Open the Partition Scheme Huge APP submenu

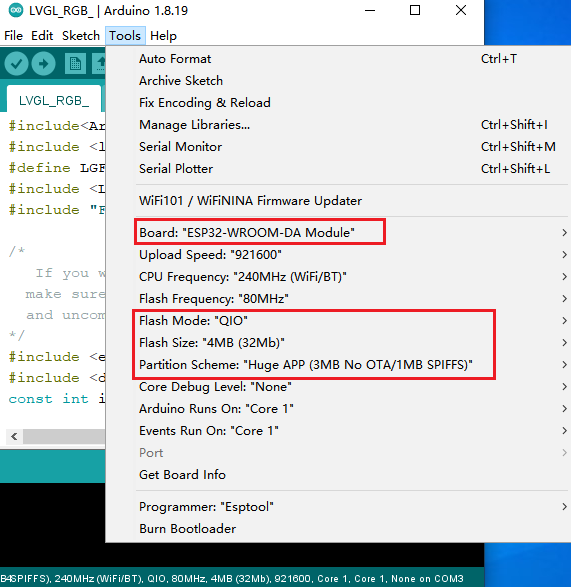click(352, 365)
